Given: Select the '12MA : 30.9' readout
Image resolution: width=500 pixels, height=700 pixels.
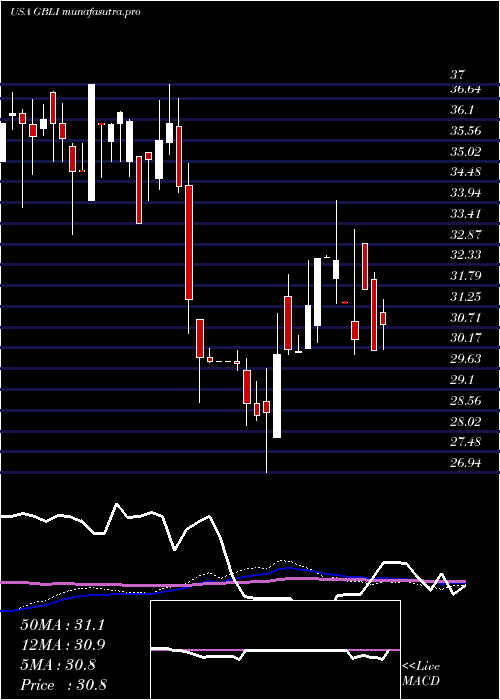Looking at the screenshot, I should (62, 645).
